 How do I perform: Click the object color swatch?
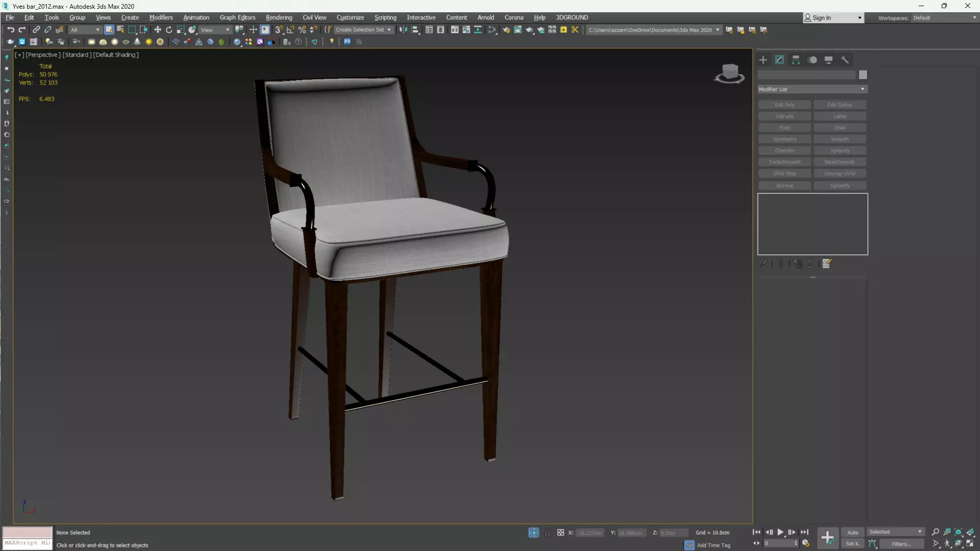click(863, 75)
